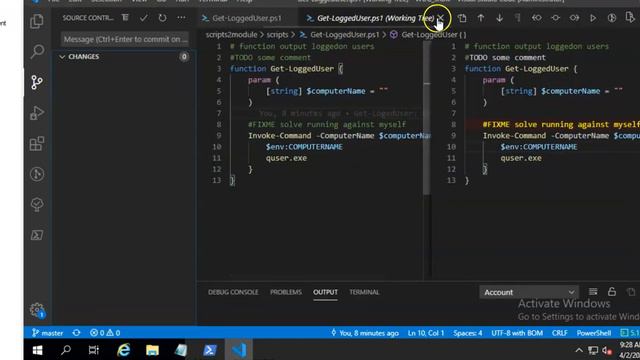The height and width of the screenshot is (360, 640).
Task: Open source control more actions menu
Action: pos(181,18)
